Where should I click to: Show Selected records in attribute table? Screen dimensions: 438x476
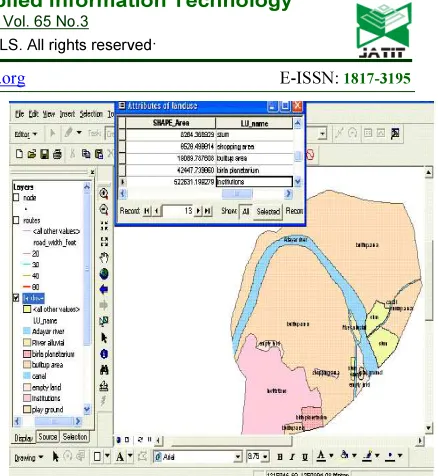[268, 212]
